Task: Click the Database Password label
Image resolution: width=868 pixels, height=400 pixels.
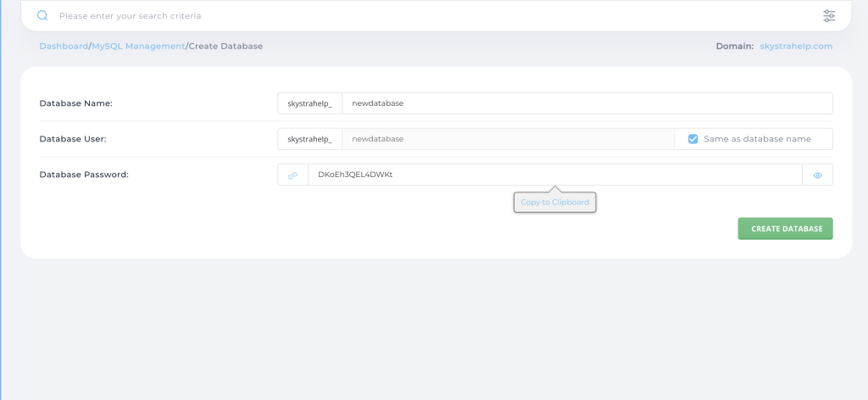Action: (84, 175)
